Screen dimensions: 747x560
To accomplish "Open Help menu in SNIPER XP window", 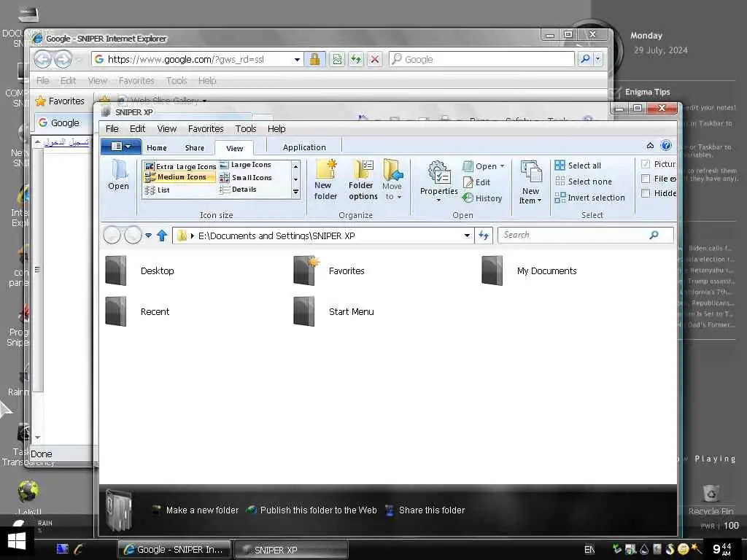I will [x=276, y=128].
